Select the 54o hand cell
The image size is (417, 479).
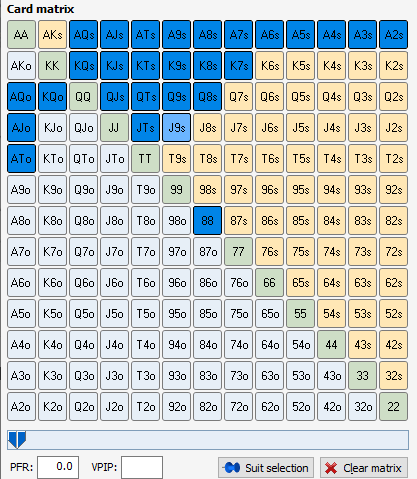pos(300,345)
